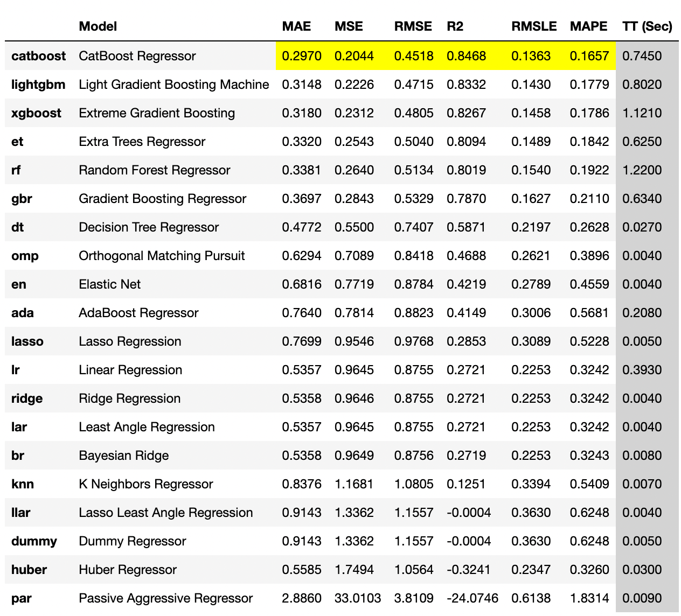The width and height of the screenshot is (681, 616).
Task: Click the Huber Regressor R2 value -0.3241
Action: coord(469,570)
